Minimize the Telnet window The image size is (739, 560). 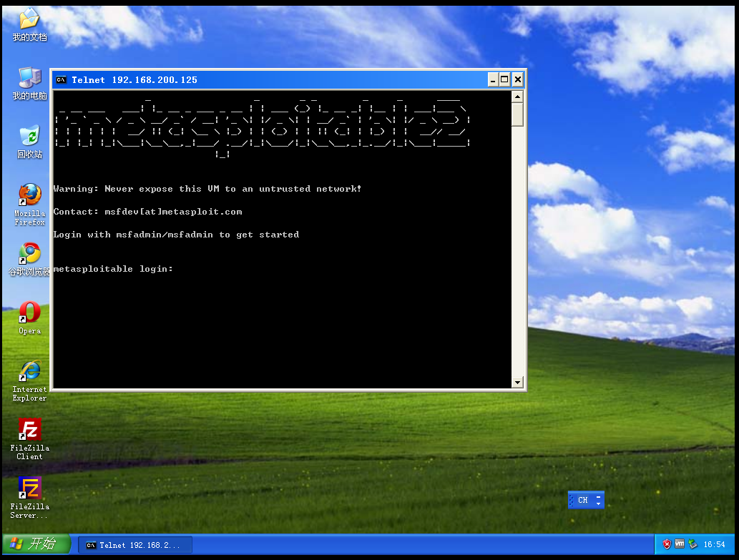point(493,79)
